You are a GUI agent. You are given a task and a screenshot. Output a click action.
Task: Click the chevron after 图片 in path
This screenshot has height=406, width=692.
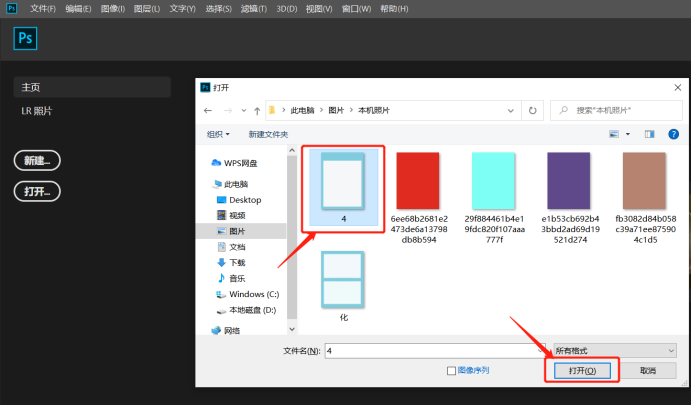(351, 110)
